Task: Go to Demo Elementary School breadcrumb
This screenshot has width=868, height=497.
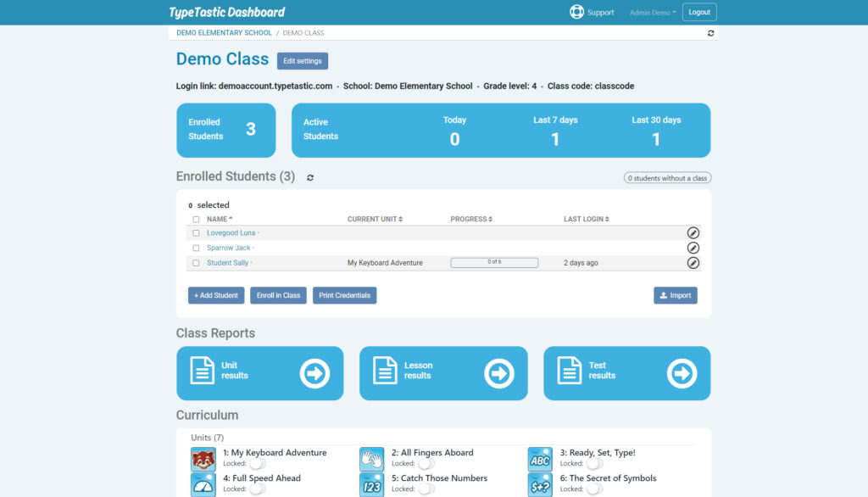Action: [x=224, y=33]
